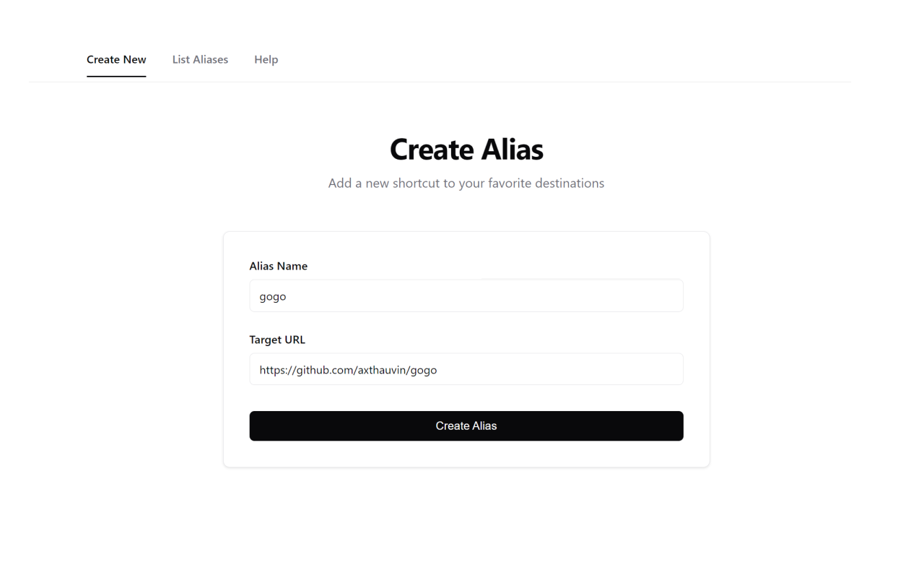View help documentation via the Help link
Image resolution: width=924 pixels, height=578 pixels.
click(x=266, y=59)
